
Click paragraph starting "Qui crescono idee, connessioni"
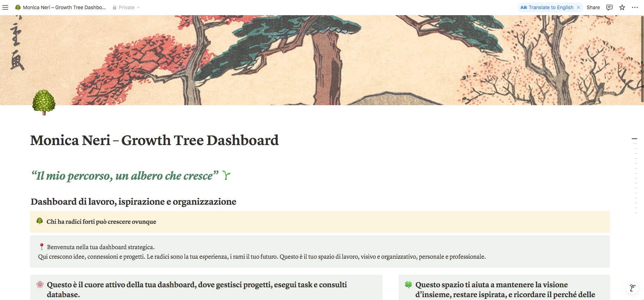coord(262,257)
